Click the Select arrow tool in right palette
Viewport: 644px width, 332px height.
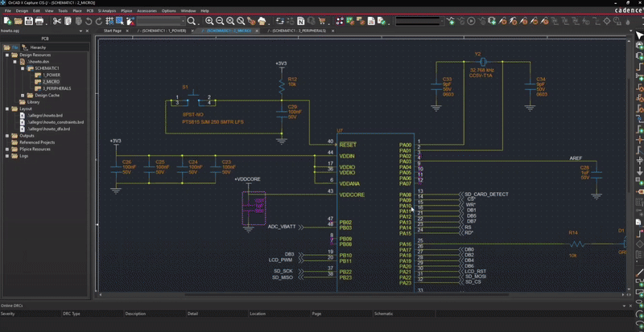(x=639, y=35)
